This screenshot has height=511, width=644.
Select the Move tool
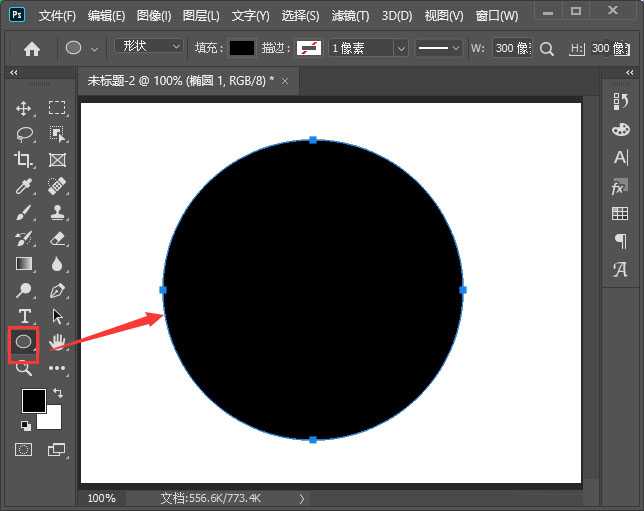tap(25, 108)
